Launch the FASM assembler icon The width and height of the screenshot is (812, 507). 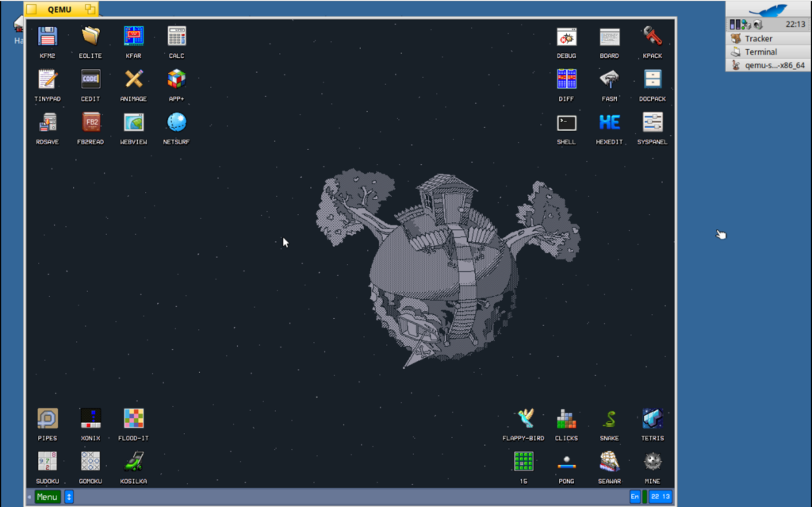click(x=609, y=79)
